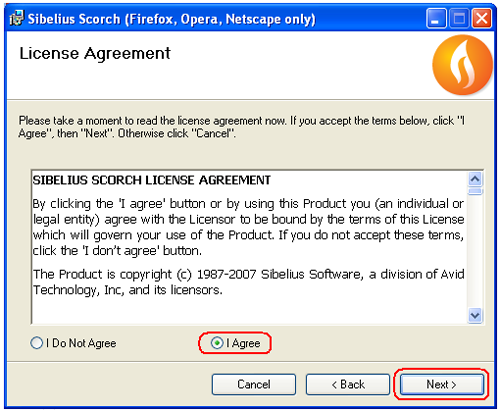Select the I Do Not Agree option
500x410 pixels.
pos(73,343)
